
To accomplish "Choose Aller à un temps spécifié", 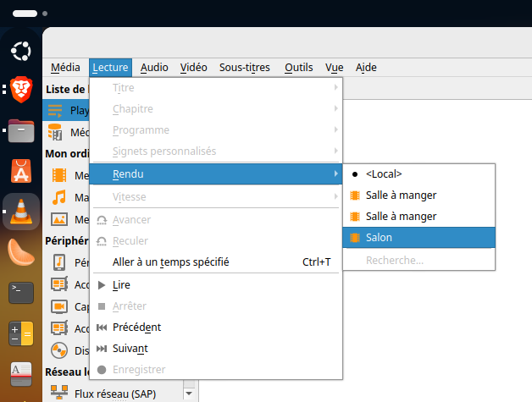I will (x=170, y=262).
